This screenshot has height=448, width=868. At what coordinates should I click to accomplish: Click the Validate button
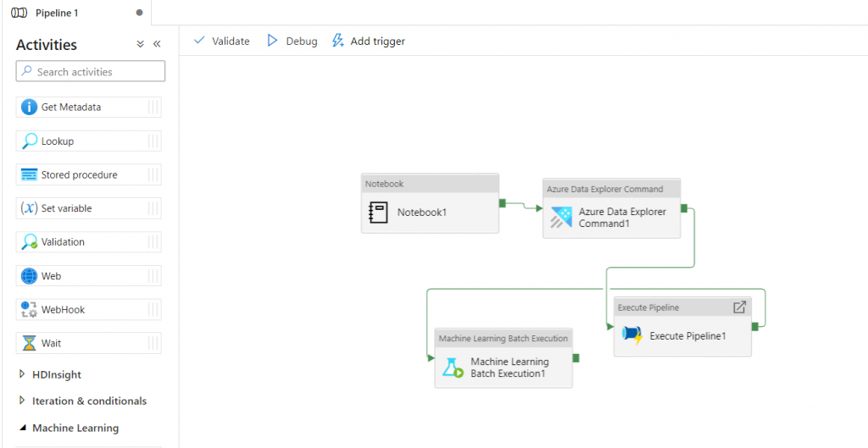coord(221,41)
